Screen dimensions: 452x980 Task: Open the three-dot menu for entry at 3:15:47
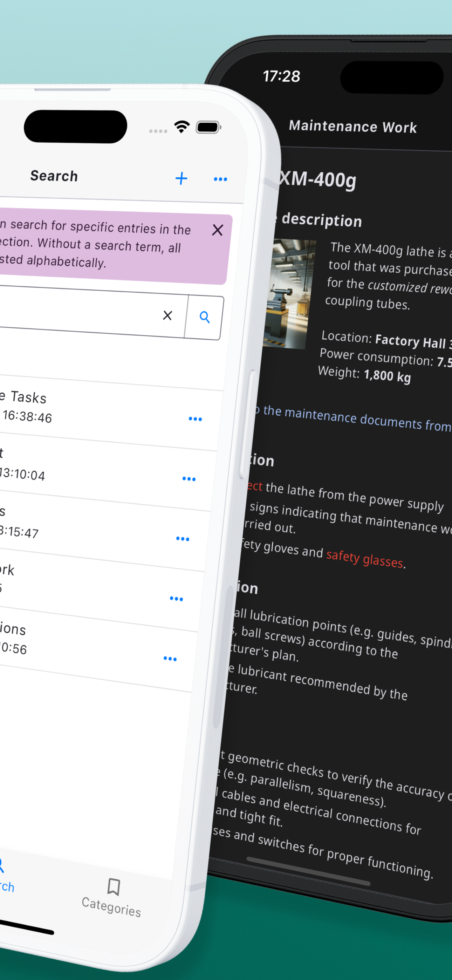183,539
